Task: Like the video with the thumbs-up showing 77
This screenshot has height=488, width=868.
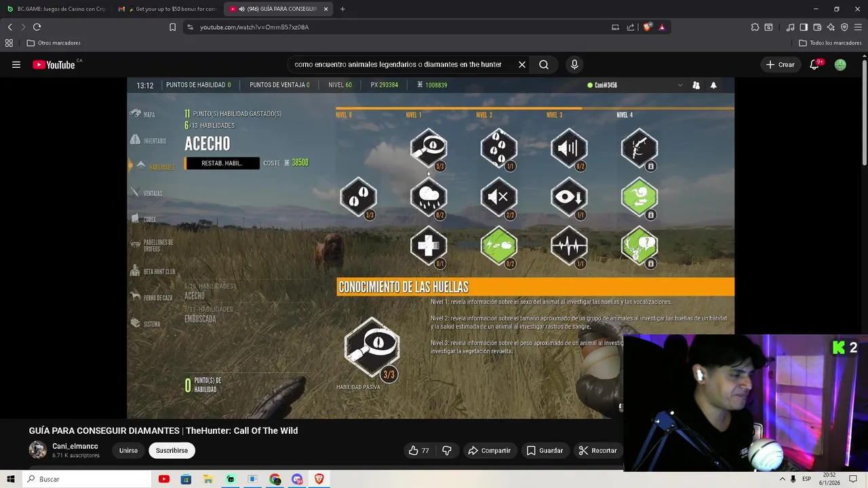Action: 418,450
